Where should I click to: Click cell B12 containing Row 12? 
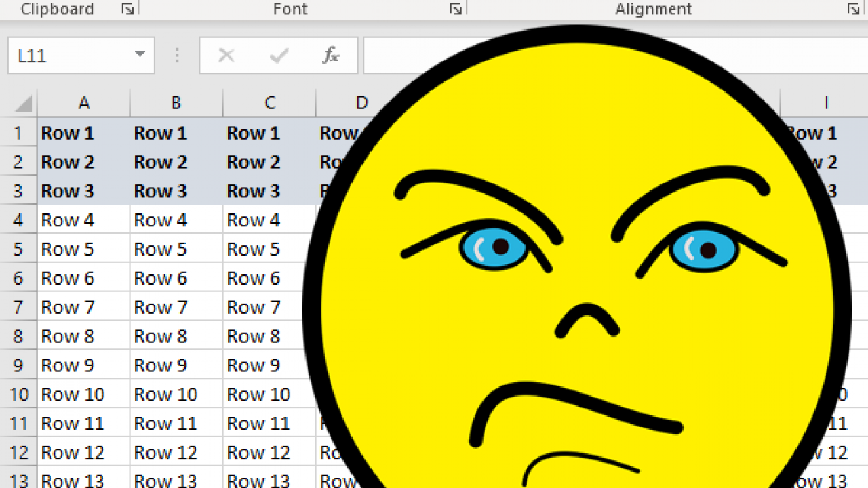pos(176,453)
